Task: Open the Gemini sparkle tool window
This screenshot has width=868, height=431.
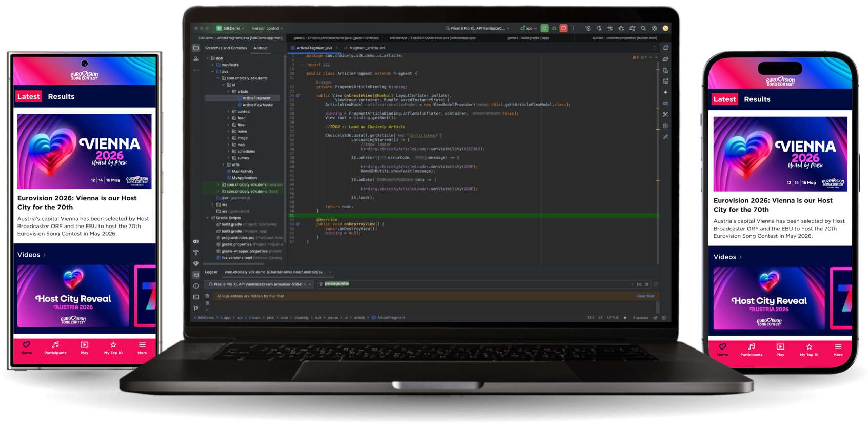Action: tap(665, 92)
